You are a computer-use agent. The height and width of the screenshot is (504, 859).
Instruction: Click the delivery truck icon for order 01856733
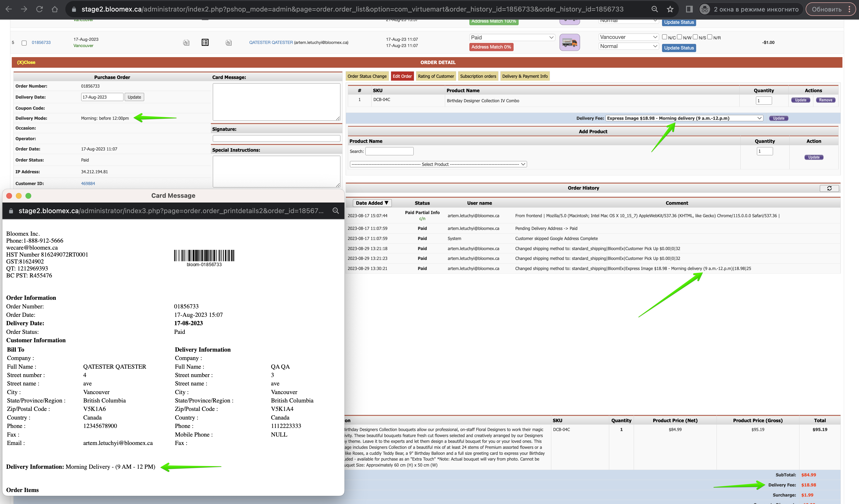[570, 42]
